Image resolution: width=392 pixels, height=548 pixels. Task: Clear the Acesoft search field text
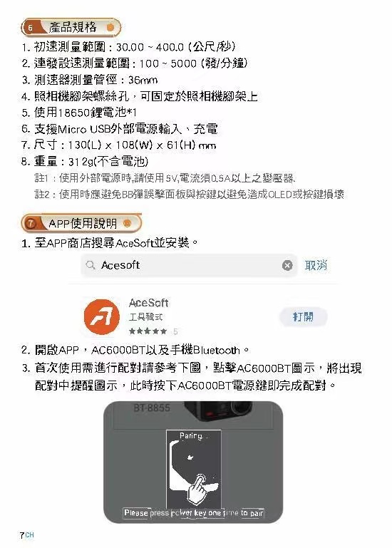point(287,266)
